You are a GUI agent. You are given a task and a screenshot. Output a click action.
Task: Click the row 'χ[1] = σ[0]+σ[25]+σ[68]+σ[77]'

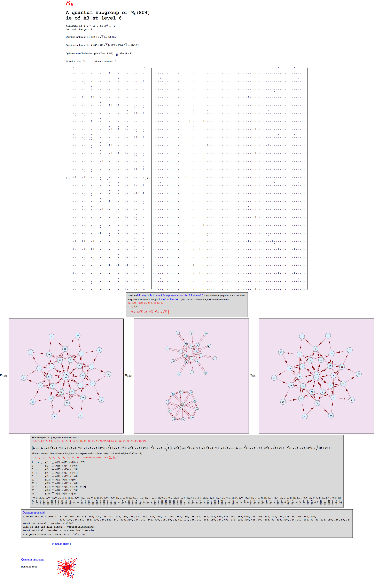tap(58, 462)
